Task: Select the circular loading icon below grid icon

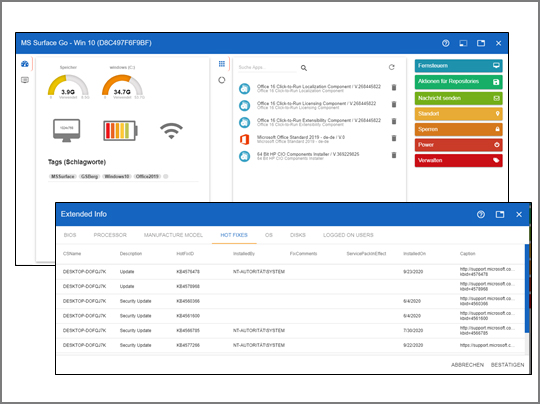Action: [x=222, y=80]
